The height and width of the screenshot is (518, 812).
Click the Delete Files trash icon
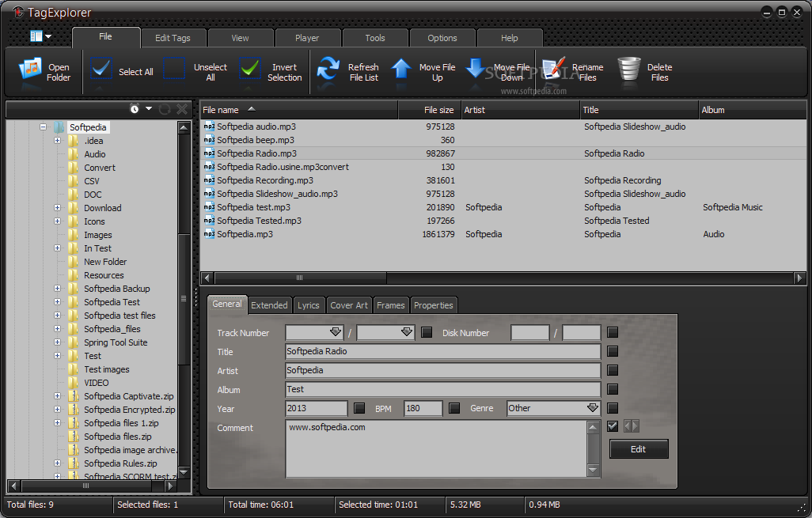coord(629,70)
